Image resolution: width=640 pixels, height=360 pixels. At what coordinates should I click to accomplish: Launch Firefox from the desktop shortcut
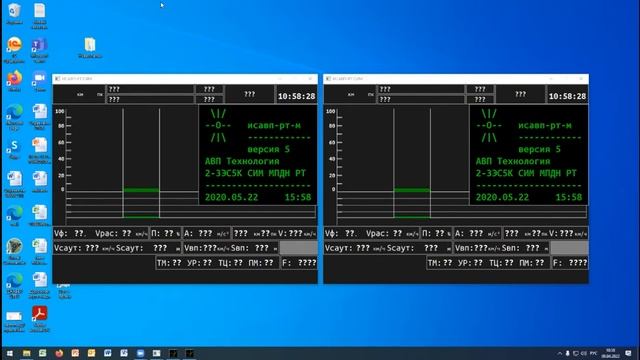(x=14, y=80)
